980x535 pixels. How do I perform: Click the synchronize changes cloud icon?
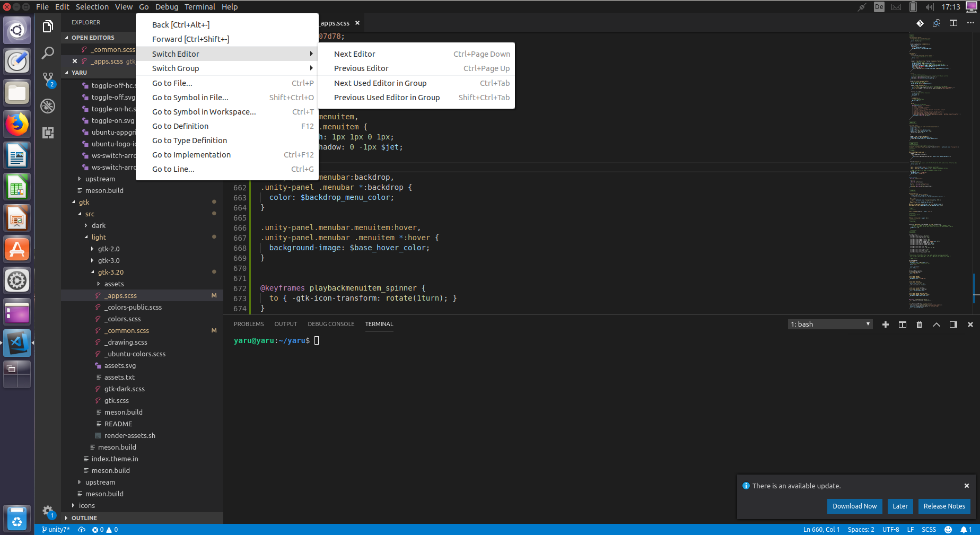[81, 530]
